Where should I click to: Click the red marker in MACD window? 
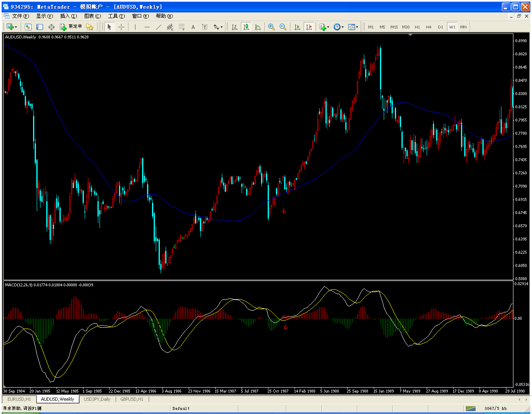[x=285, y=327]
